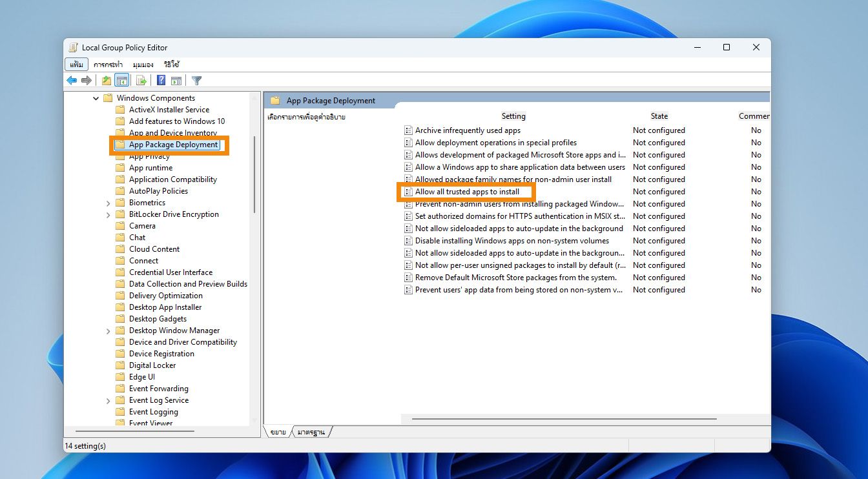
Task: Toggle the Show/Hide Console Tree button
Action: (121, 81)
